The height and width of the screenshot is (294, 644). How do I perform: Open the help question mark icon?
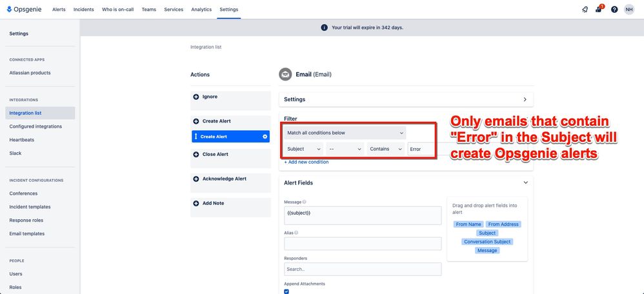(x=614, y=10)
